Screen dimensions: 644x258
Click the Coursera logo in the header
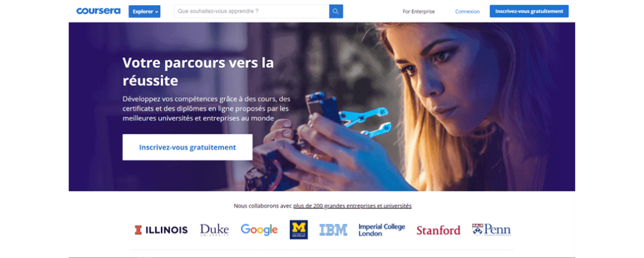(98, 11)
